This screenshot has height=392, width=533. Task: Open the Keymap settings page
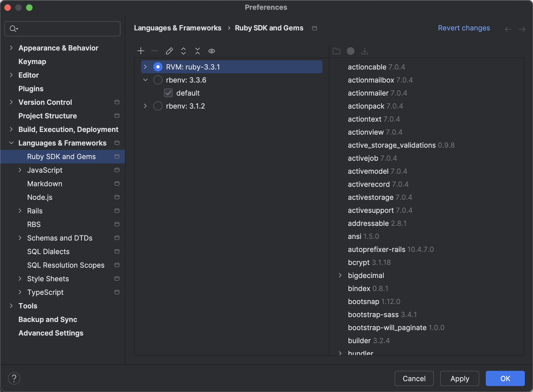click(32, 62)
